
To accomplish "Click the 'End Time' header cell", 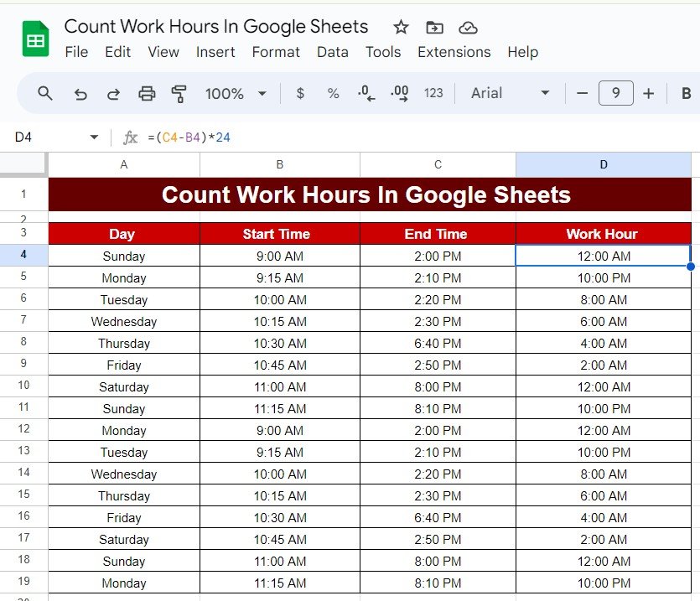I will click(438, 234).
